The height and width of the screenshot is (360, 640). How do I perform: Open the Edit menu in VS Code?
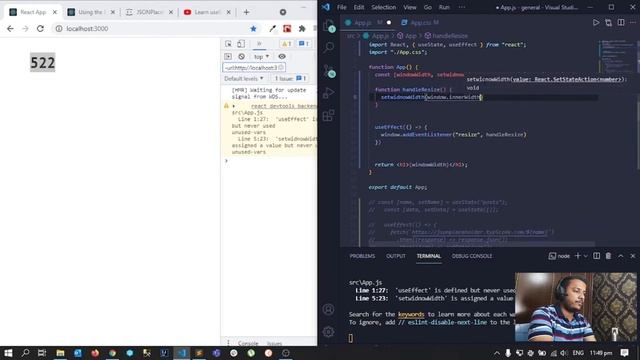(359, 7)
